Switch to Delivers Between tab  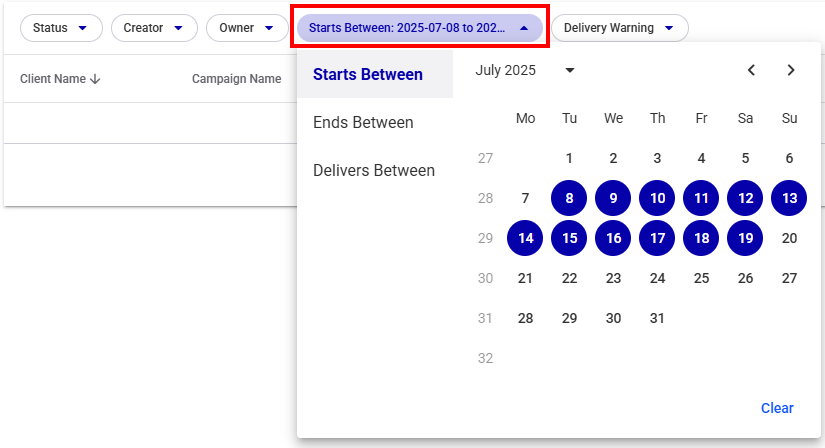(x=374, y=170)
